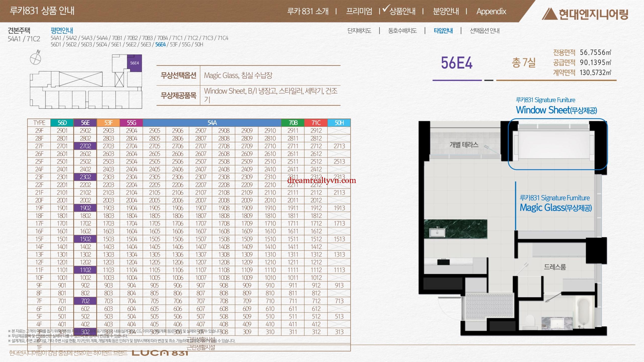This screenshot has width=644, height=362.
Task: Click the LUCA 831 footer logo
Action: click(160, 353)
